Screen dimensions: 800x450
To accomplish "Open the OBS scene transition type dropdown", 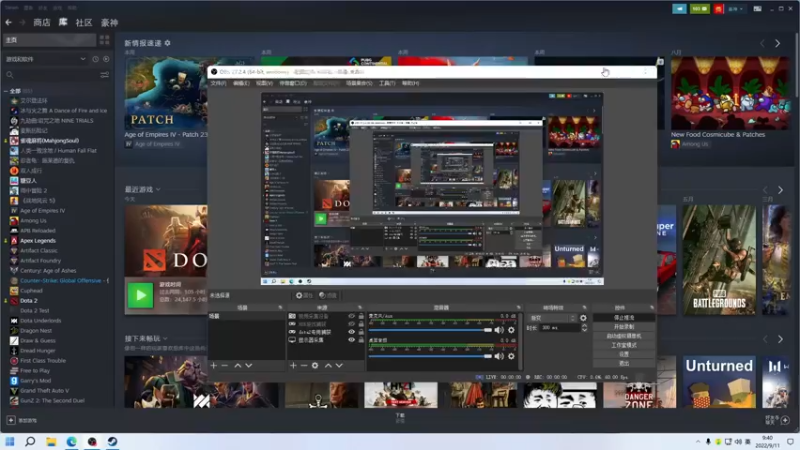I will (553, 318).
